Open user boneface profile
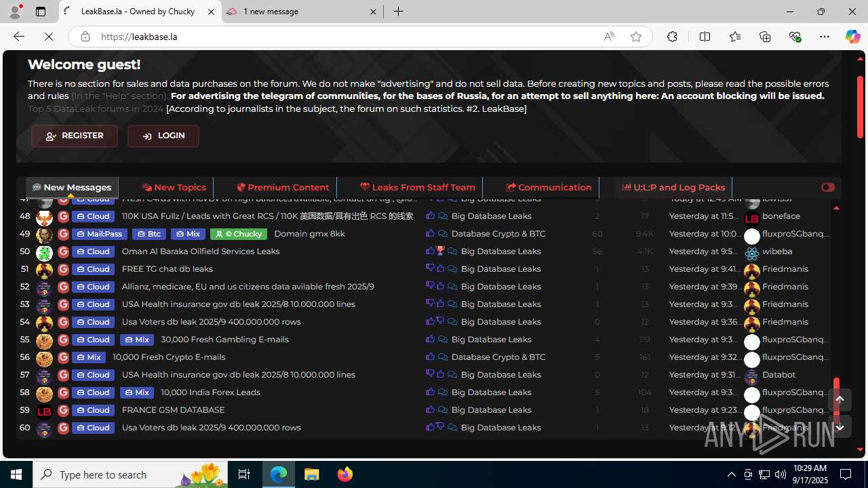The image size is (868, 488). coord(781,216)
